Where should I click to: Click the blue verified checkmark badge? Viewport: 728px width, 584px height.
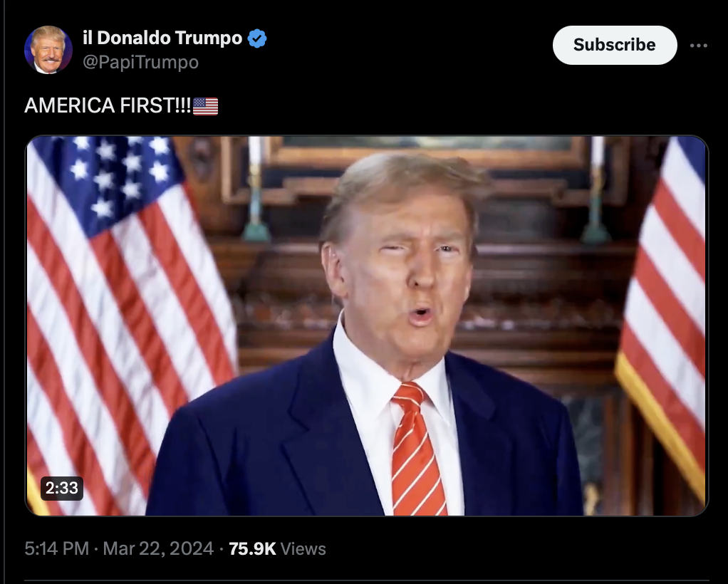pyautogui.click(x=257, y=38)
